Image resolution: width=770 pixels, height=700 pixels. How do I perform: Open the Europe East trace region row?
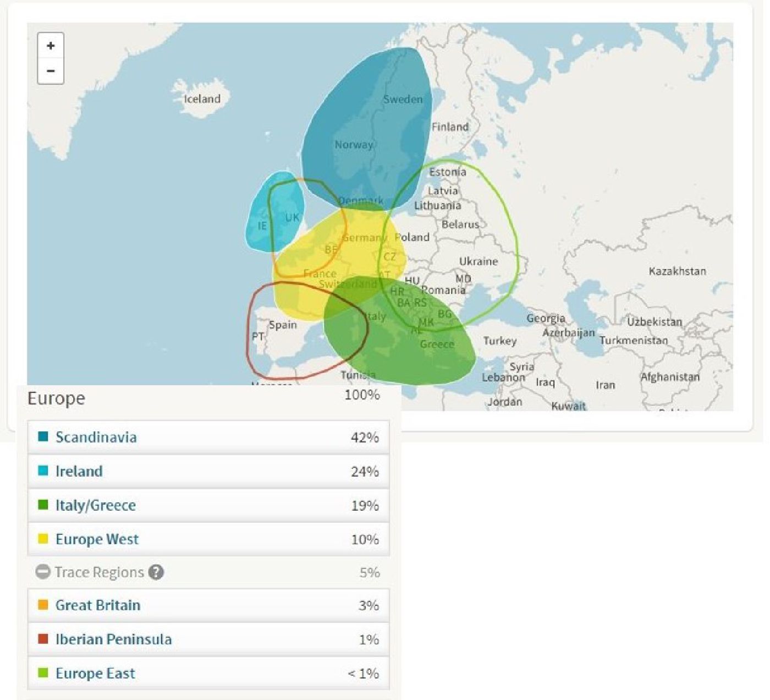click(x=208, y=674)
